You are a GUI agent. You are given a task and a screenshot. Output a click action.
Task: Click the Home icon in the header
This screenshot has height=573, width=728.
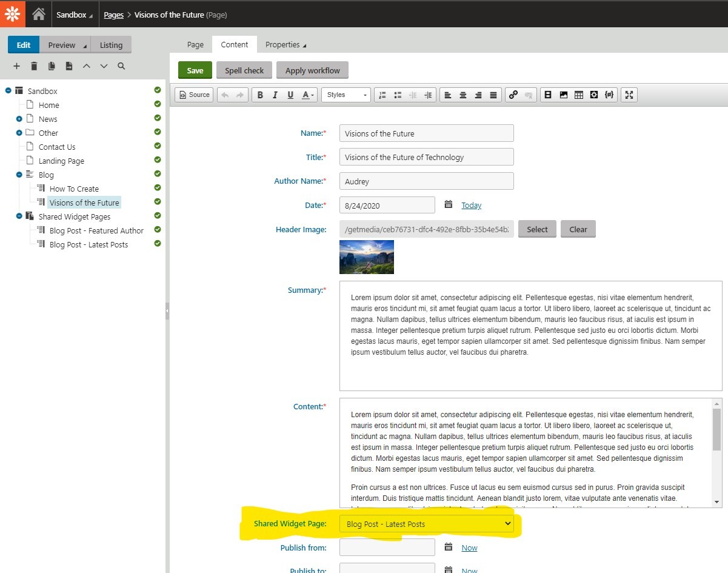38,14
